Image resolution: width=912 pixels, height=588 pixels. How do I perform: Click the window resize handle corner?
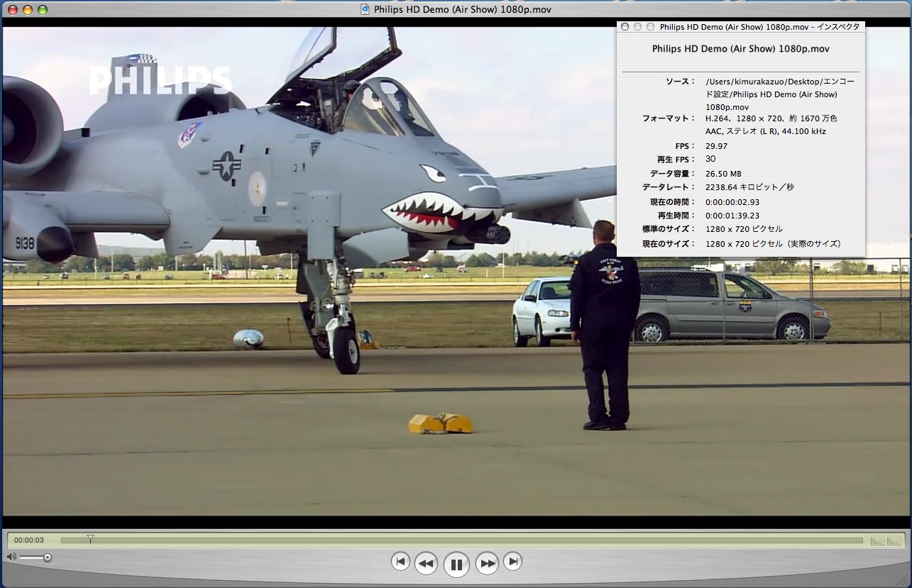[x=904, y=581]
